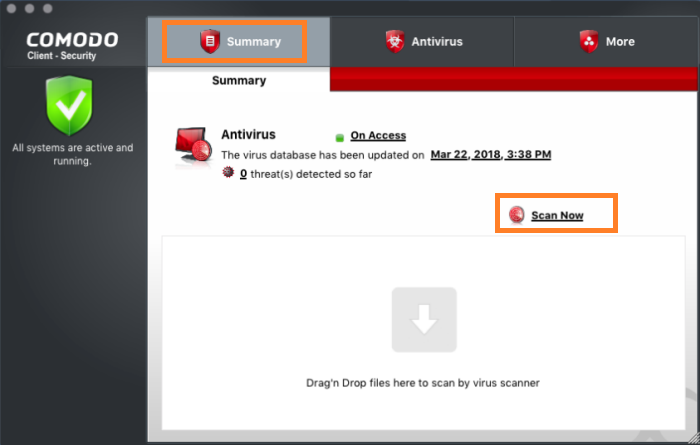
Task: Click the Drag'n Drop file scan area
Action: pyautogui.click(x=423, y=333)
